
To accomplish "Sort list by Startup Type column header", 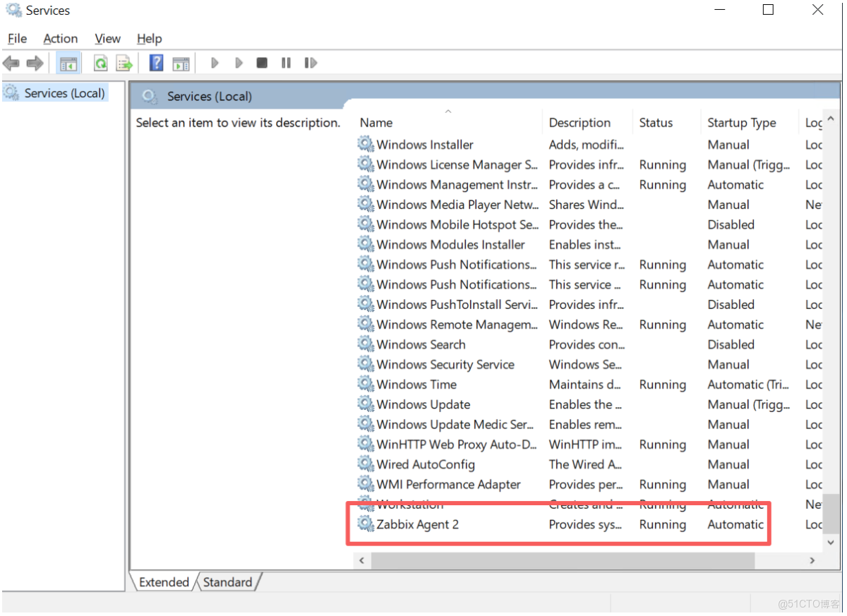I will [x=741, y=123].
